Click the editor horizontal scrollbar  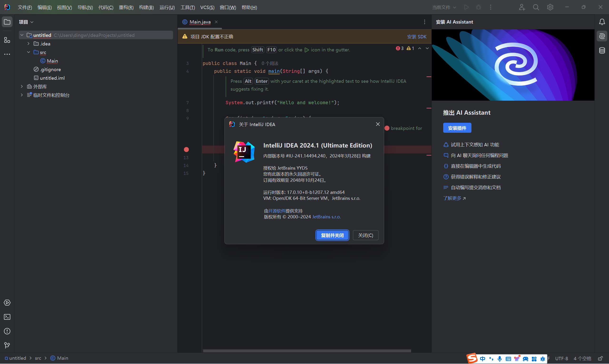point(307,351)
